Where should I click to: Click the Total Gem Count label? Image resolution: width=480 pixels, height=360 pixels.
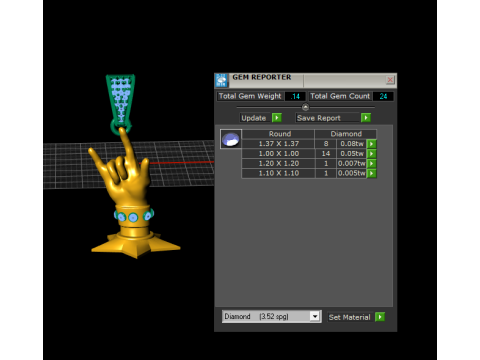coord(340,96)
